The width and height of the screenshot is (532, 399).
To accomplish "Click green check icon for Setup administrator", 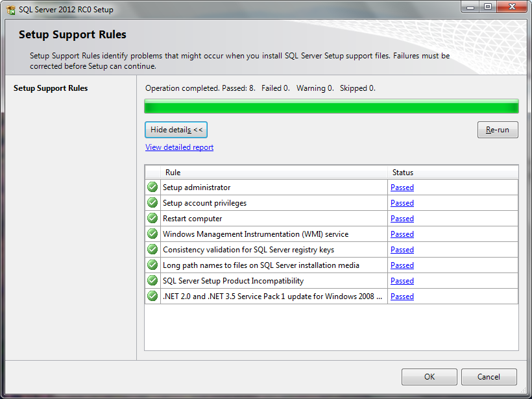I will point(152,187).
